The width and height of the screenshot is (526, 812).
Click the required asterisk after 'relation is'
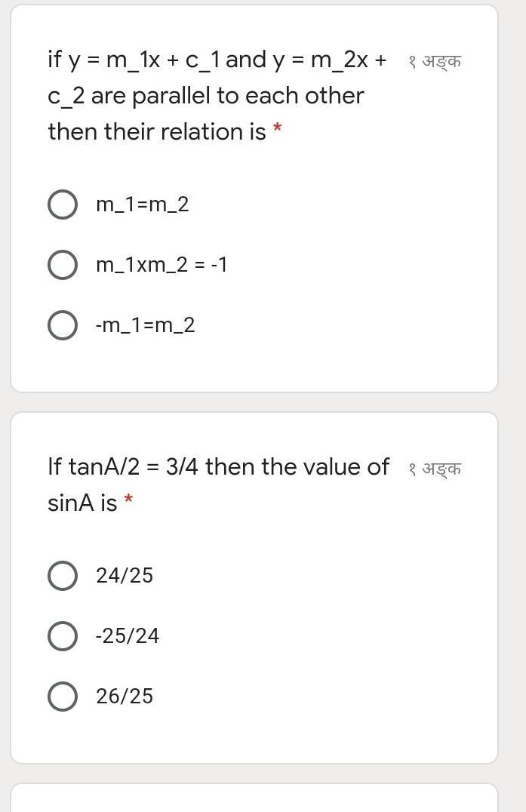(x=278, y=131)
